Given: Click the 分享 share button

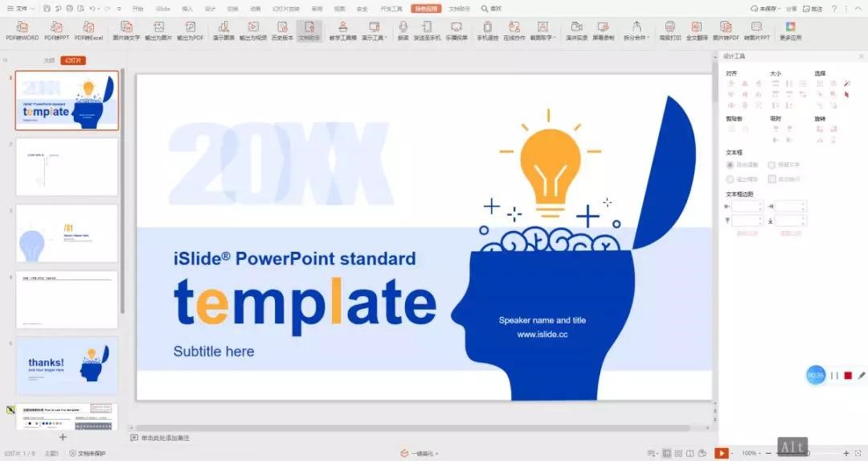Looking at the screenshot, I should coord(792,9).
